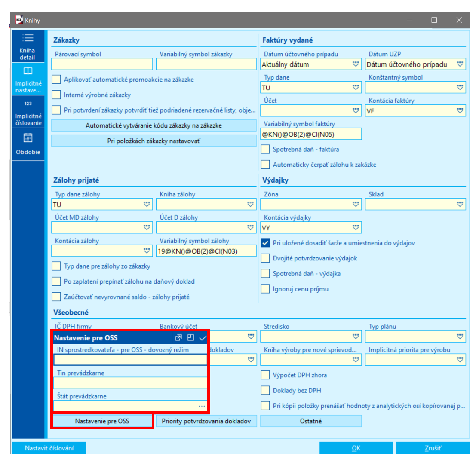Check Ignoruj cenu príjmu
476x465 pixels.
coord(265,289)
